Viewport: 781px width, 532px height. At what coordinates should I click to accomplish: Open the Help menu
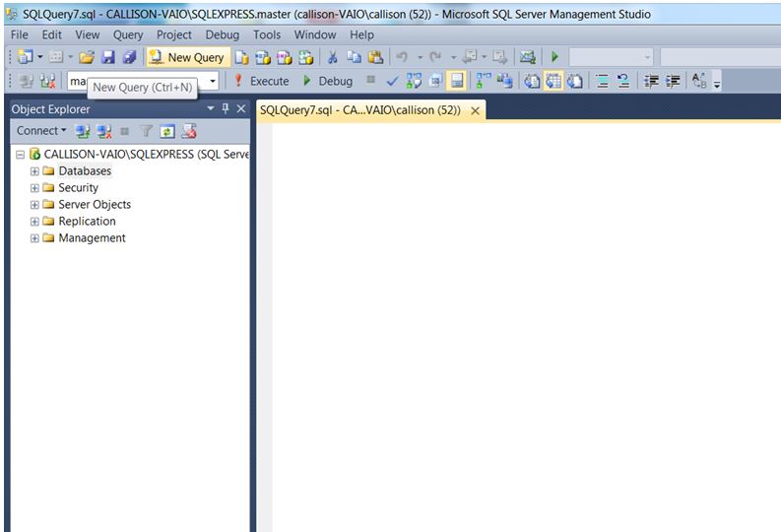pyautogui.click(x=361, y=34)
